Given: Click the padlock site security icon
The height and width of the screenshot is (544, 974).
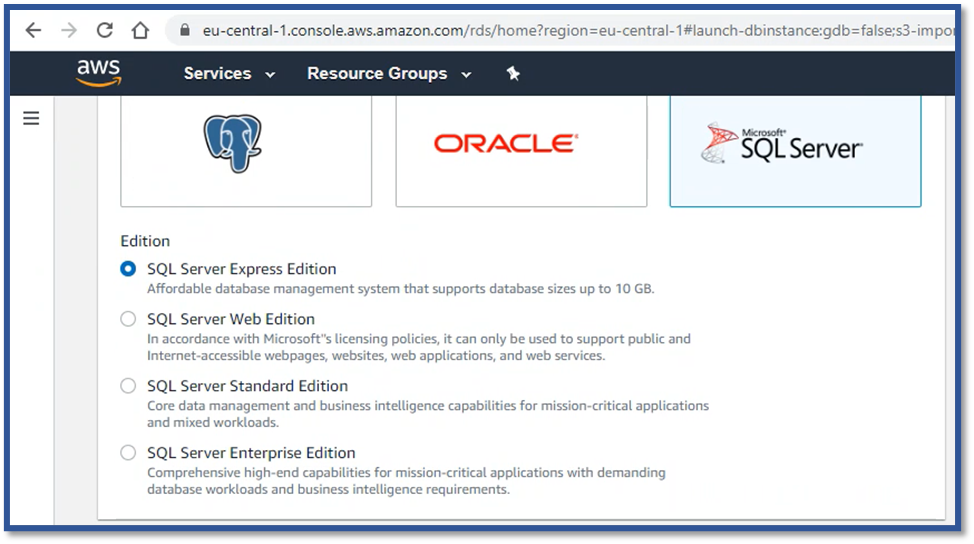Looking at the screenshot, I should [x=184, y=30].
